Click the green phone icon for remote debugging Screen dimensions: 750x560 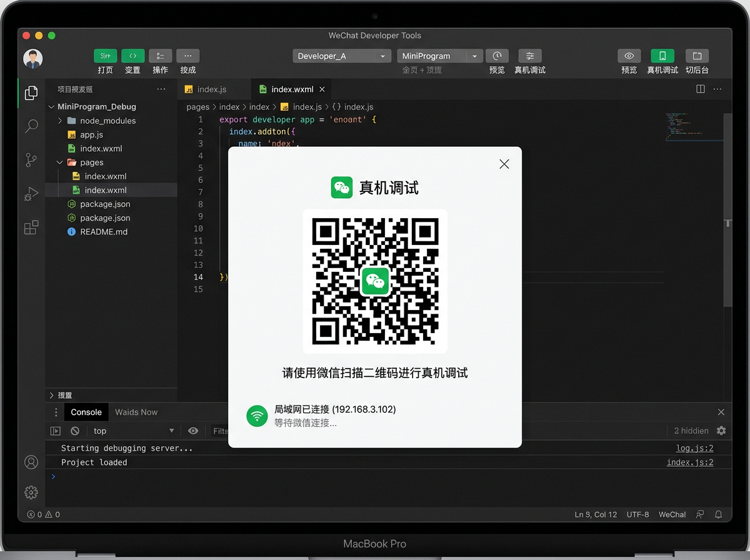(x=662, y=56)
